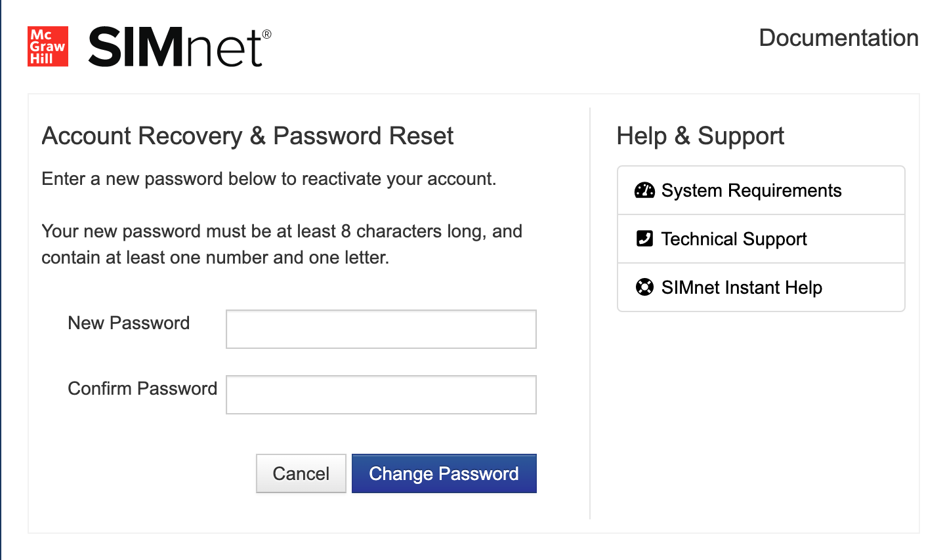The height and width of the screenshot is (560, 945).
Task: Focus the New Password field
Action: click(381, 329)
